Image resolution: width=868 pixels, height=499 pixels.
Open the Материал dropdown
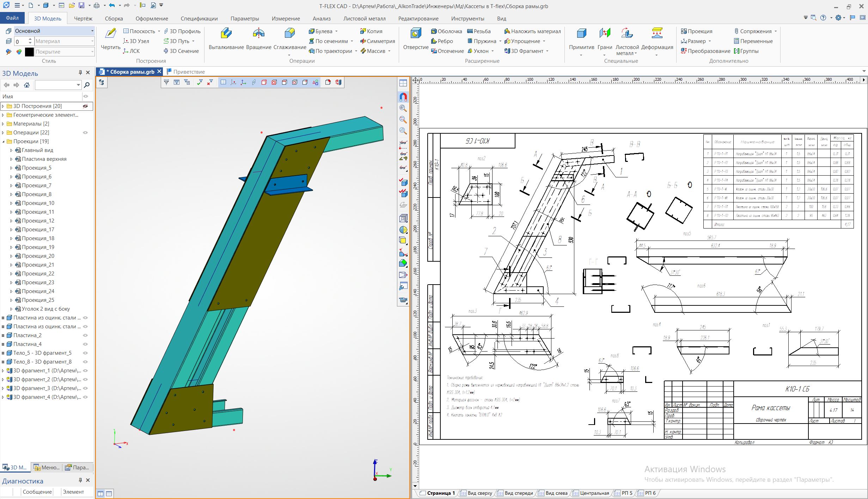92,41
